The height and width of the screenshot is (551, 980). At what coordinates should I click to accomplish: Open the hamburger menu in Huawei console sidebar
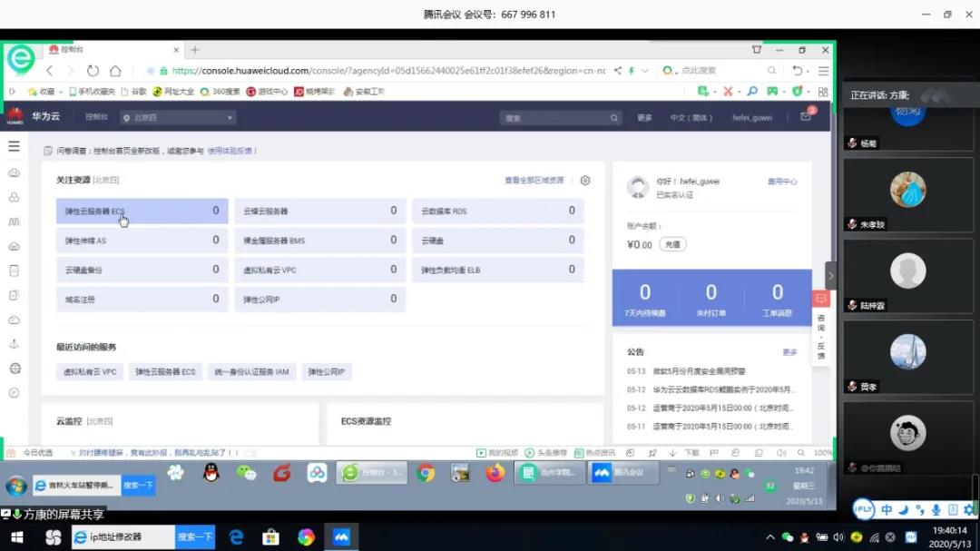pyautogui.click(x=14, y=146)
